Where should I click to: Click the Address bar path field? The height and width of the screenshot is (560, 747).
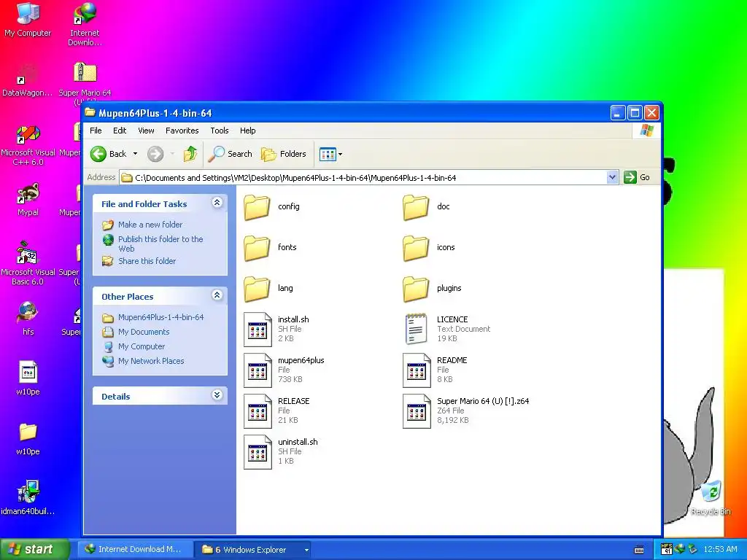pyautogui.click(x=363, y=178)
